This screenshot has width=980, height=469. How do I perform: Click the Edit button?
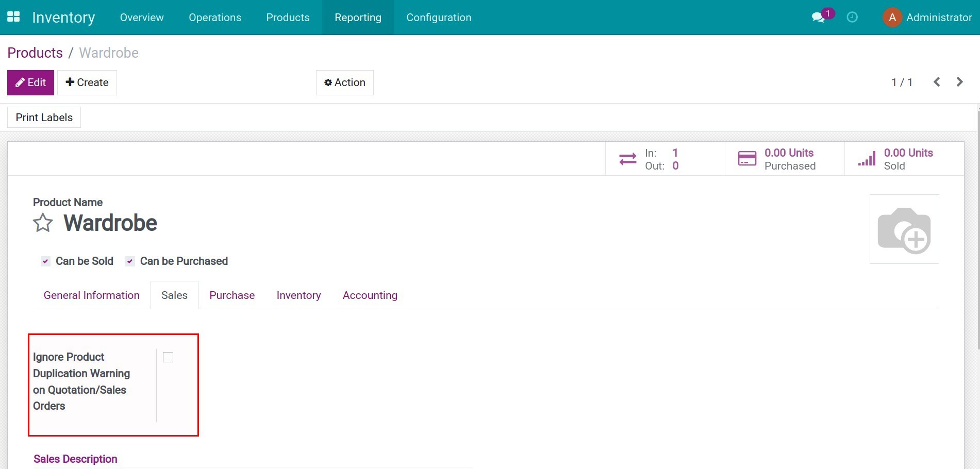click(30, 82)
